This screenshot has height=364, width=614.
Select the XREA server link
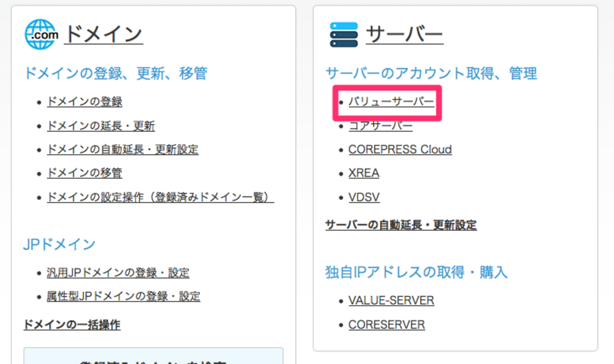pyautogui.click(x=364, y=173)
